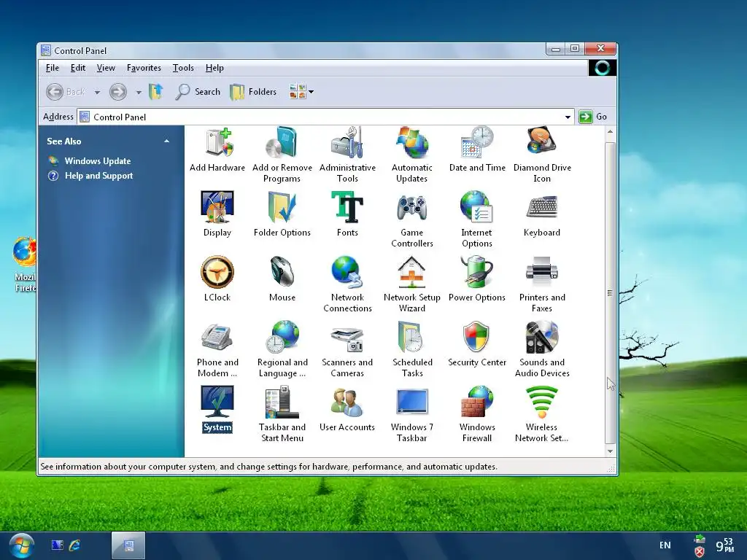Click the EN language indicator
This screenshot has width=747, height=560.
(x=665, y=545)
